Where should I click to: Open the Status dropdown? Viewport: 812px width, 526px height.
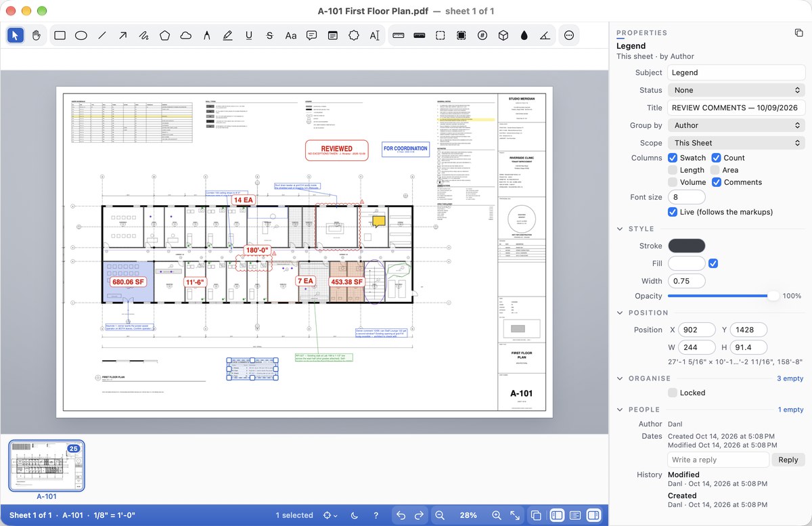736,90
